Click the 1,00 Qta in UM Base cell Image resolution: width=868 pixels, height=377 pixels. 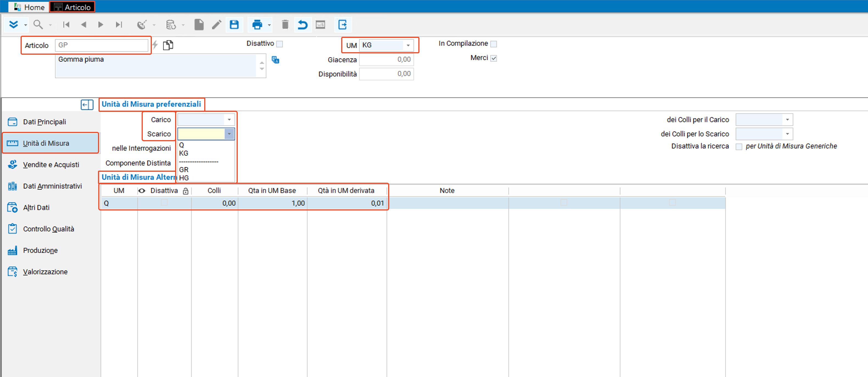(272, 203)
